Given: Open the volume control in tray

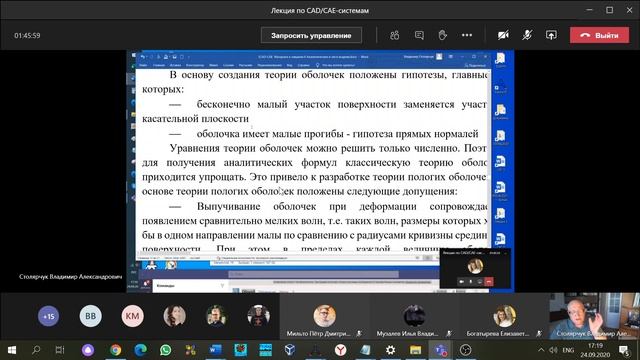Looking at the screenshot, I should pyautogui.click(x=553, y=350).
